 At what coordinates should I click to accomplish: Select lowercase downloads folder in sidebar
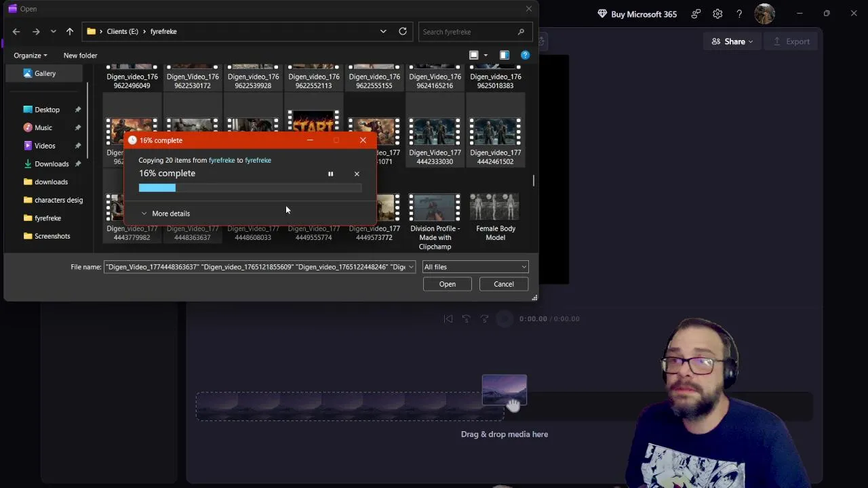tap(50, 182)
